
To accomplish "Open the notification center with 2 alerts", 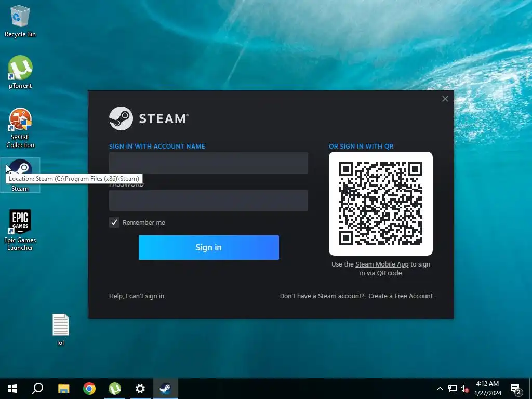I will pos(516,389).
